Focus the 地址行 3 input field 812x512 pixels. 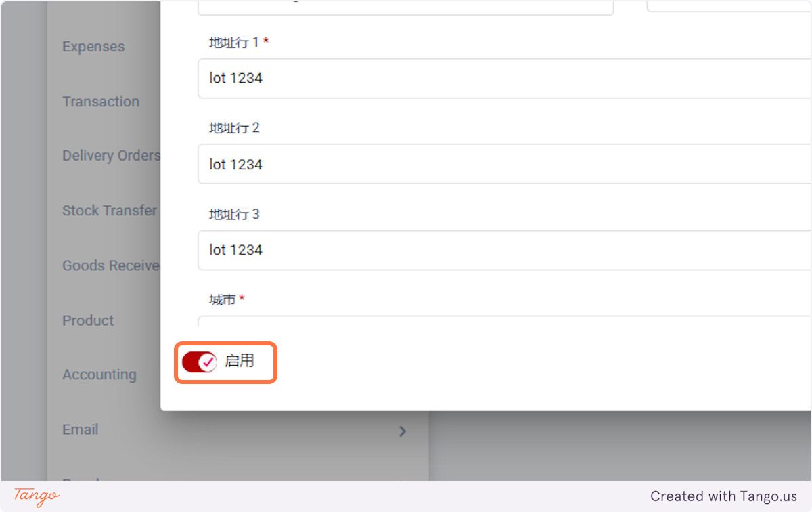coord(504,250)
